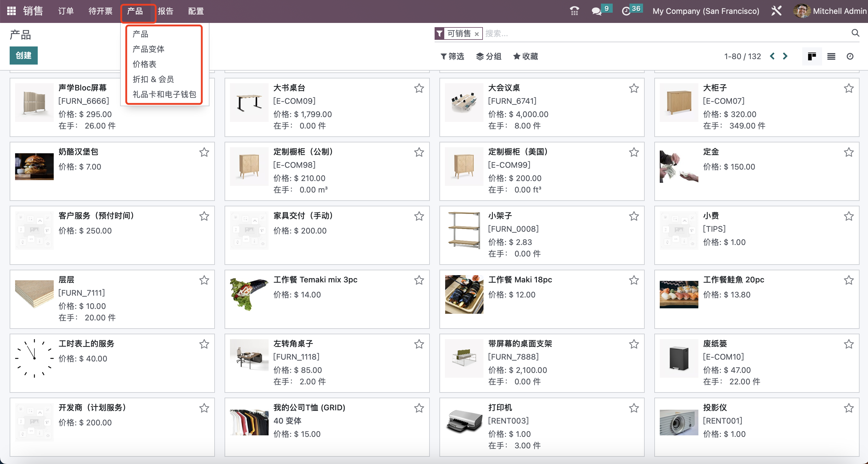Open the 开发商（计划服务）product card
Screen dimensions: 868x464
click(x=112, y=427)
